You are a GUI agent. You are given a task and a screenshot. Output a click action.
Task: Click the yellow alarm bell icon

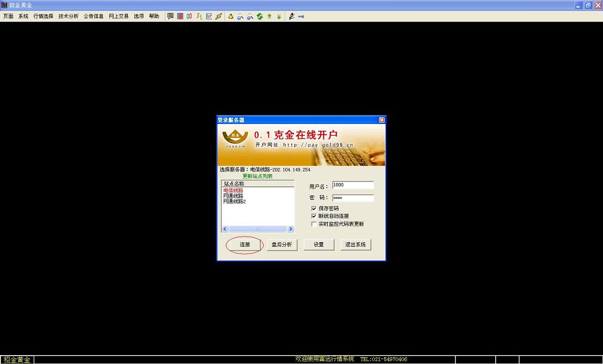coord(231,16)
